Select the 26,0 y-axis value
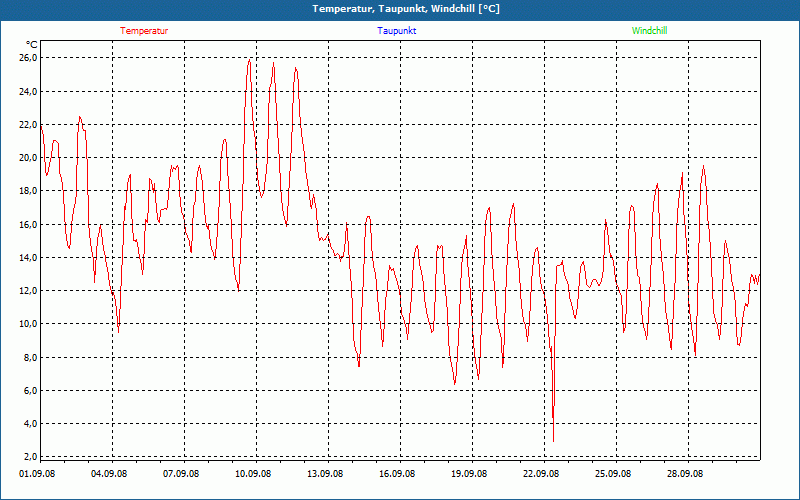This screenshot has height=500, width=800. [28, 58]
